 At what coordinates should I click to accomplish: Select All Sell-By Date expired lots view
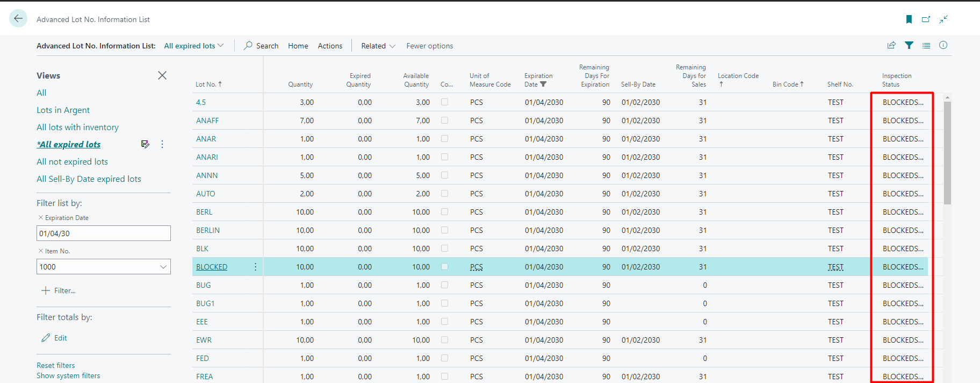pos(89,179)
